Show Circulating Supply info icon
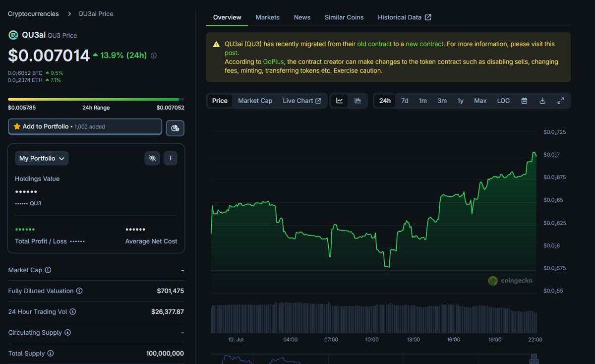The height and width of the screenshot is (364, 595). click(68, 333)
